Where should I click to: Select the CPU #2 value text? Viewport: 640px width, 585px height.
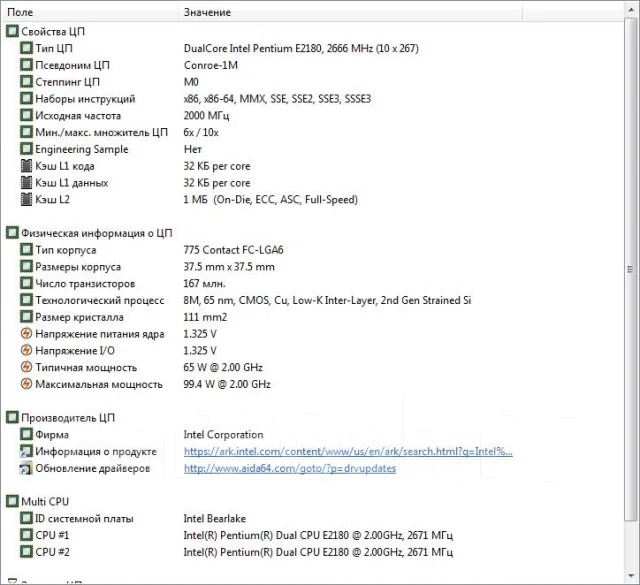318,552
